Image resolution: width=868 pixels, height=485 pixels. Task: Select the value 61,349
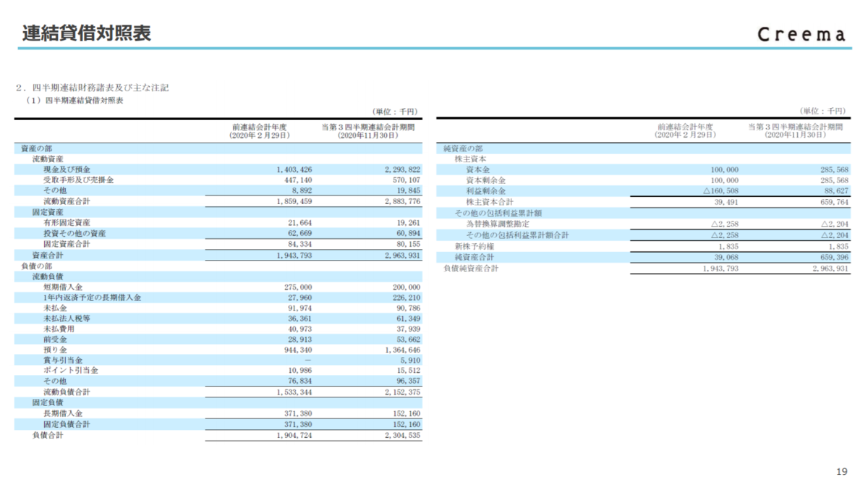409,319
